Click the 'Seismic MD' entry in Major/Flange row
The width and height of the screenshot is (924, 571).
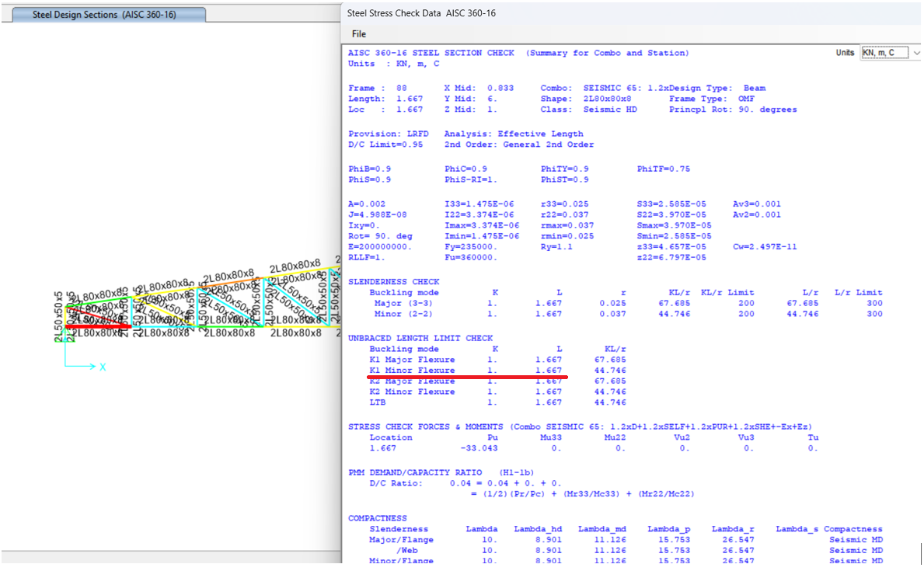click(x=856, y=539)
